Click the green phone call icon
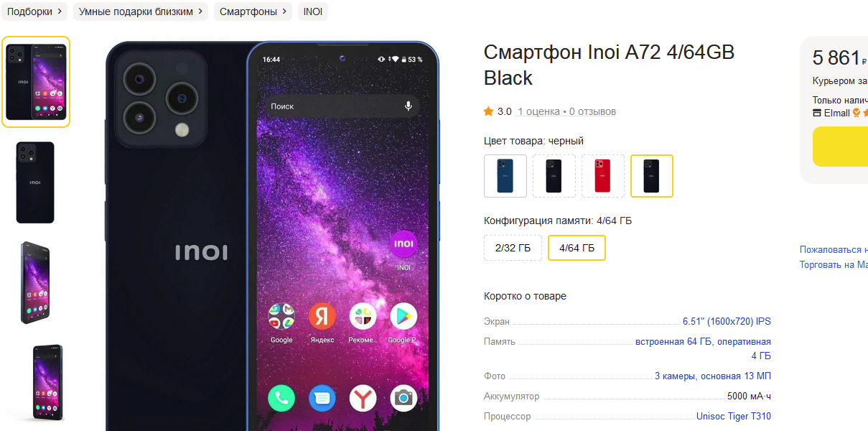Screen dimensions: 868x431 coord(281,398)
